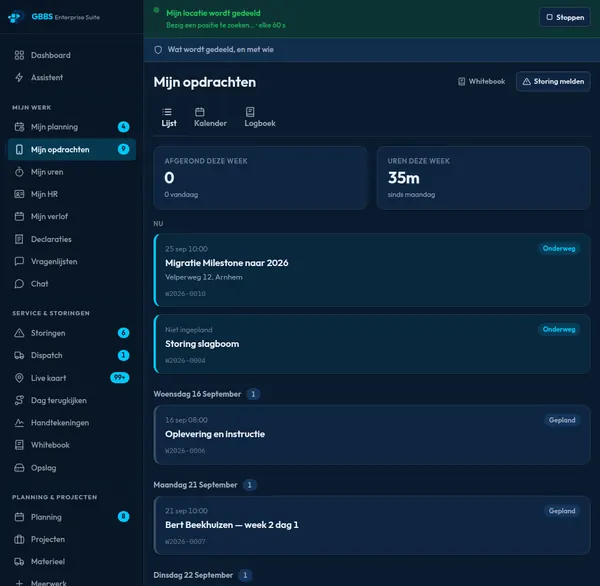
Task: Click shield icon beside sharing info
Action: [158, 50]
